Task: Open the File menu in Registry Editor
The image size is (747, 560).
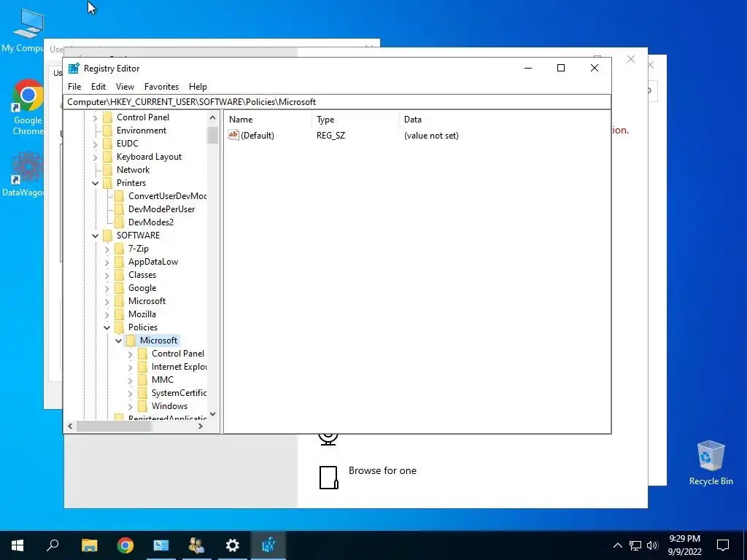Action: pos(74,87)
